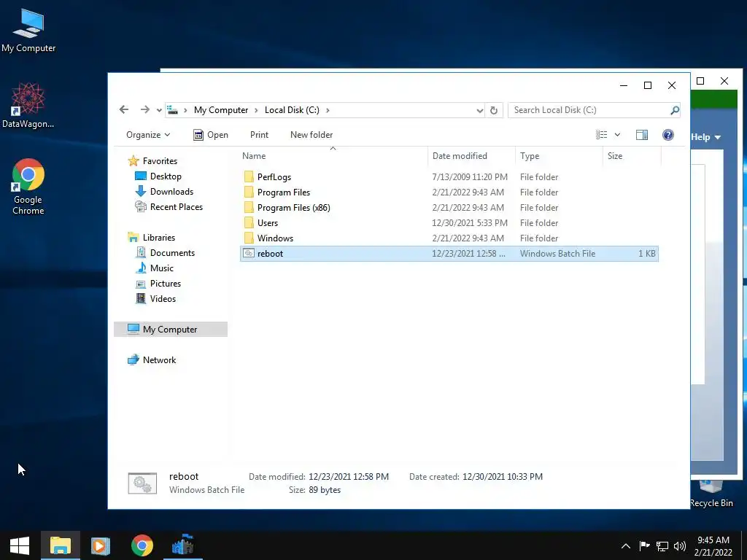
Task: Click File Explorer taskbar icon
Action: coord(61,545)
